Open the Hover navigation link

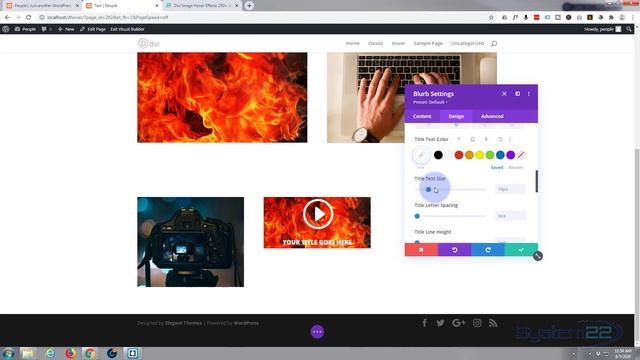pyautogui.click(x=398, y=43)
